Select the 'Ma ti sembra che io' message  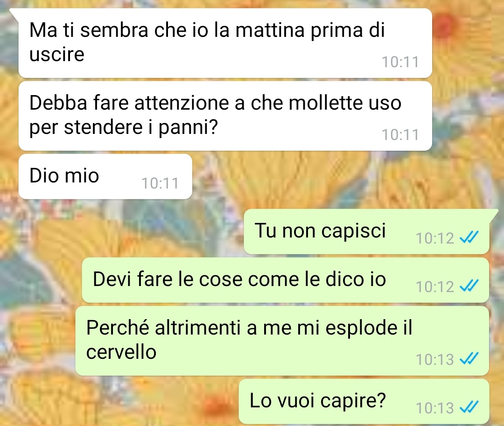point(225,43)
